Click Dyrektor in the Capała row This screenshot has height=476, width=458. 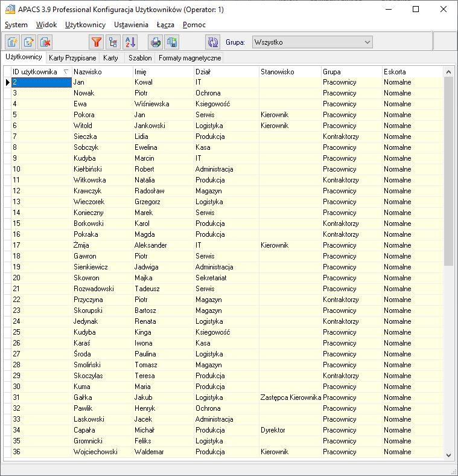point(273,430)
